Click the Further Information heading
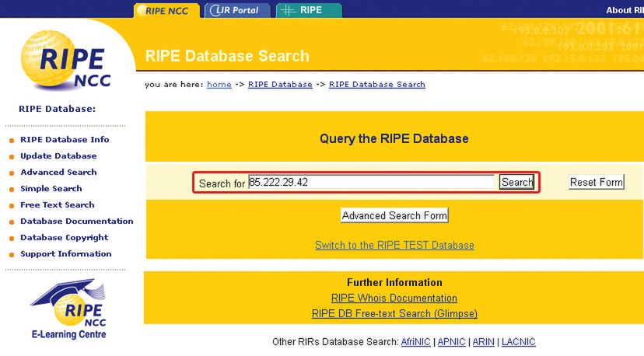This screenshot has height=356, width=644. point(394,282)
